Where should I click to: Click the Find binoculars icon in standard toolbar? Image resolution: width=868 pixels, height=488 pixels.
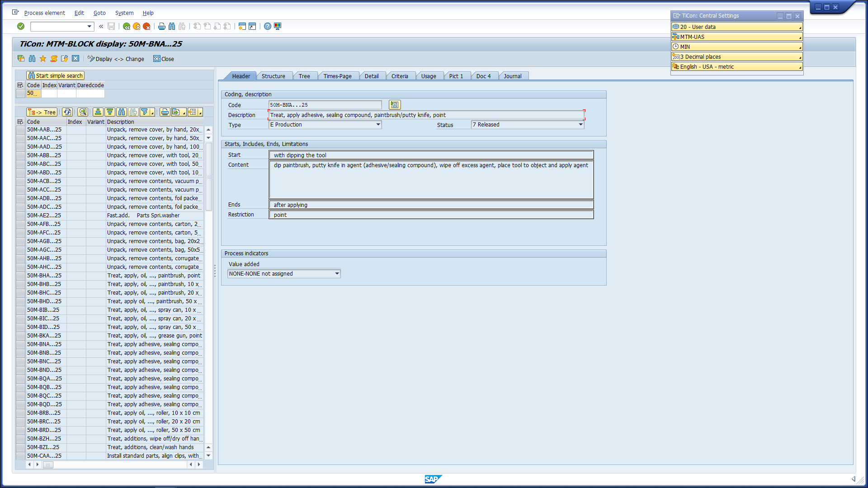tap(172, 26)
